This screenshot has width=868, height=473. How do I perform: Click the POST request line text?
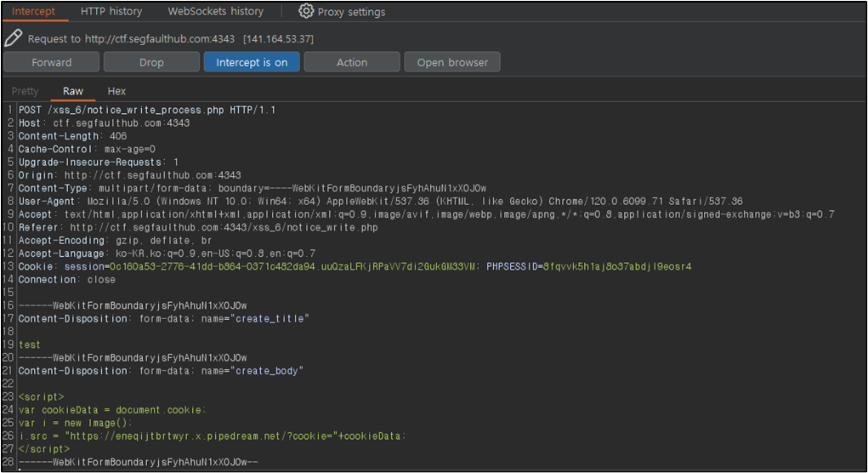[147, 110]
